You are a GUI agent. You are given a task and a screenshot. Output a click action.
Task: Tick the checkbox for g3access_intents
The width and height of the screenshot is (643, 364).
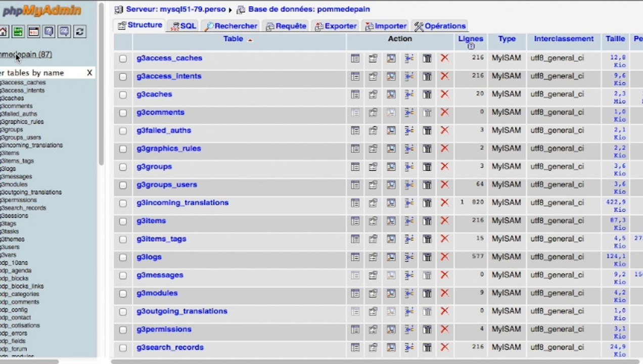point(123,77)
